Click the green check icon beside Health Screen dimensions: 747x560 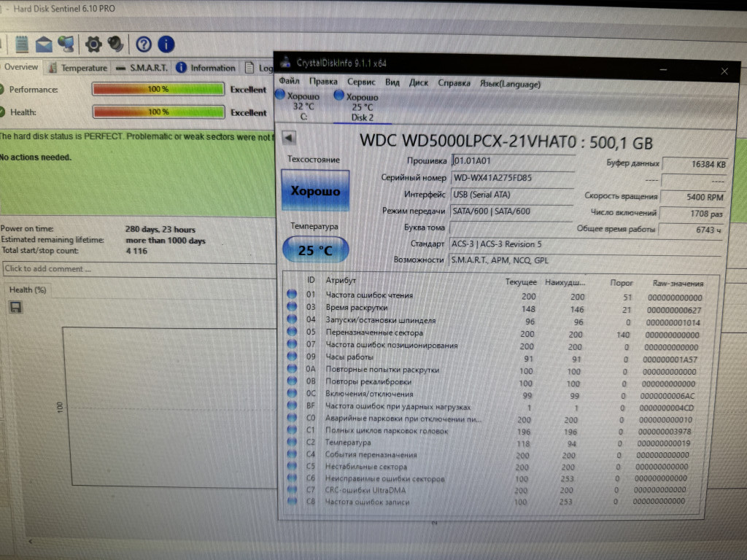click(x=1, y=112)
